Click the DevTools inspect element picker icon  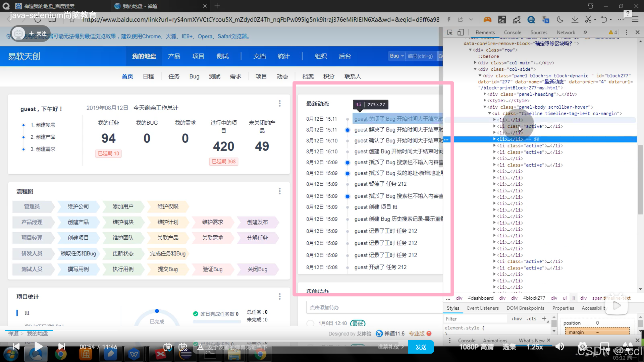tap(450, 32)
